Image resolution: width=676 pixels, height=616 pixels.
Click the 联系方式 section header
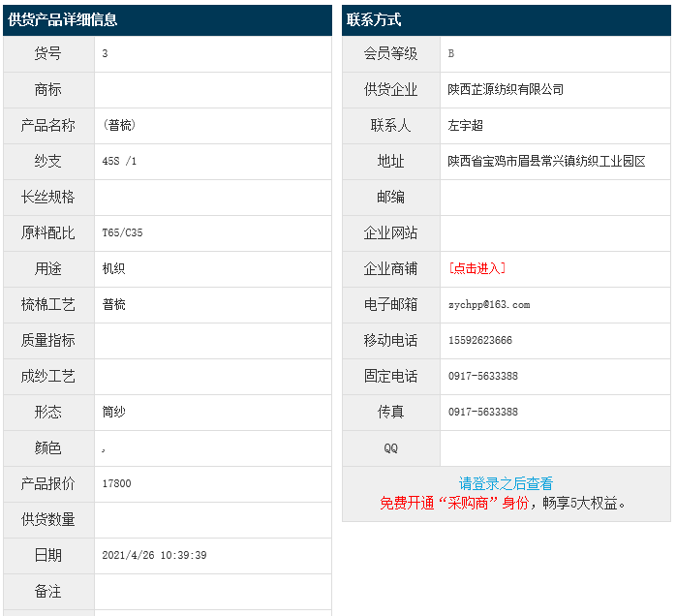pyautogui.click(x=374, y=19)
